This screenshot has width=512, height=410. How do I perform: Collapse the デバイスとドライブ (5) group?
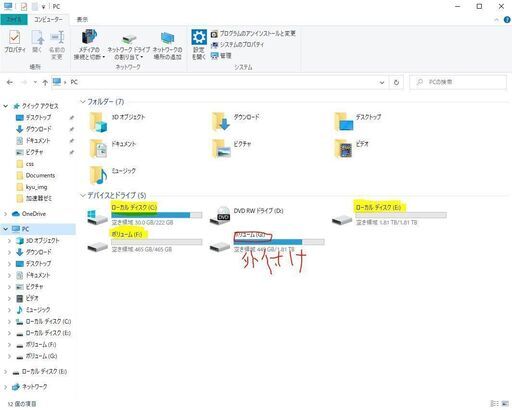click(x=83, y=196)
